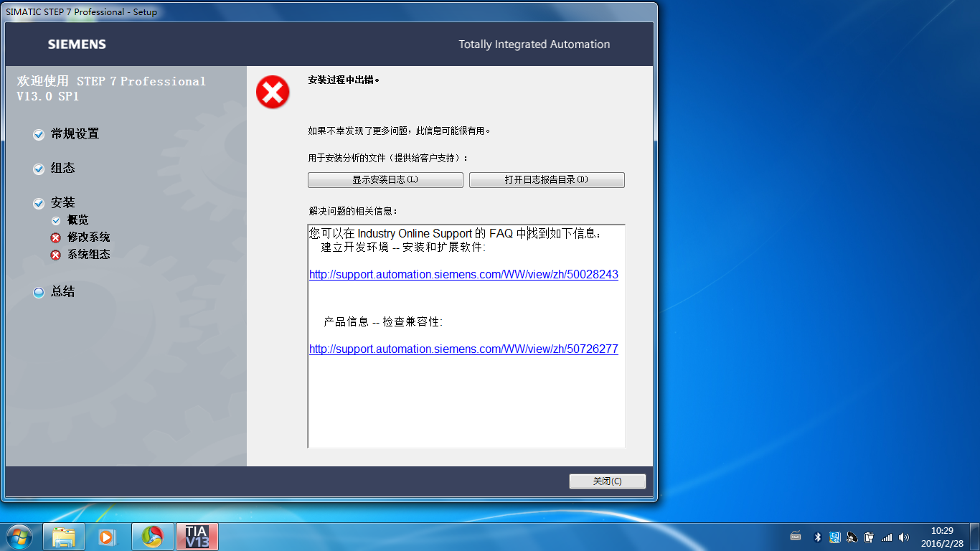Screen dimensions: 980x551
Task: Click the Totally Integrated Automation header text
Action: (534, 44)
